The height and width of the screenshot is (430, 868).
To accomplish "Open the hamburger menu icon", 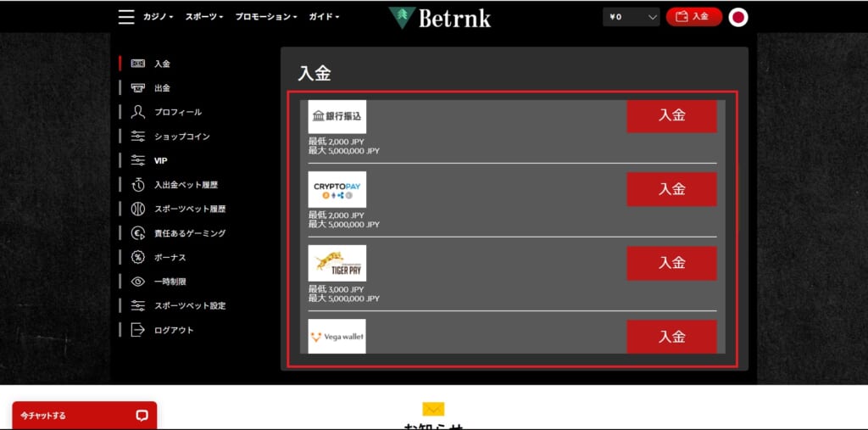I will [x=126, y=17].
